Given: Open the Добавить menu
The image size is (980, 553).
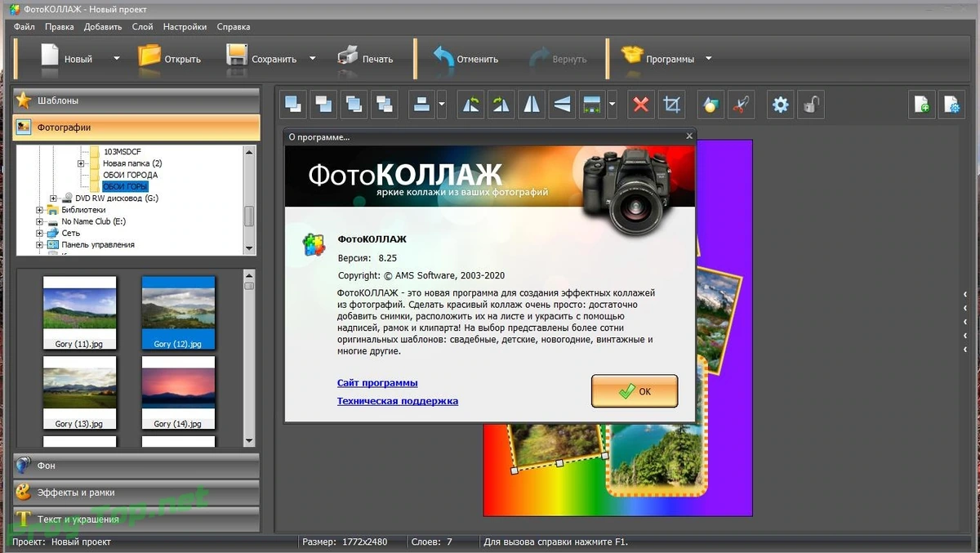Looking at the screenshot, I should coord(103,27).
